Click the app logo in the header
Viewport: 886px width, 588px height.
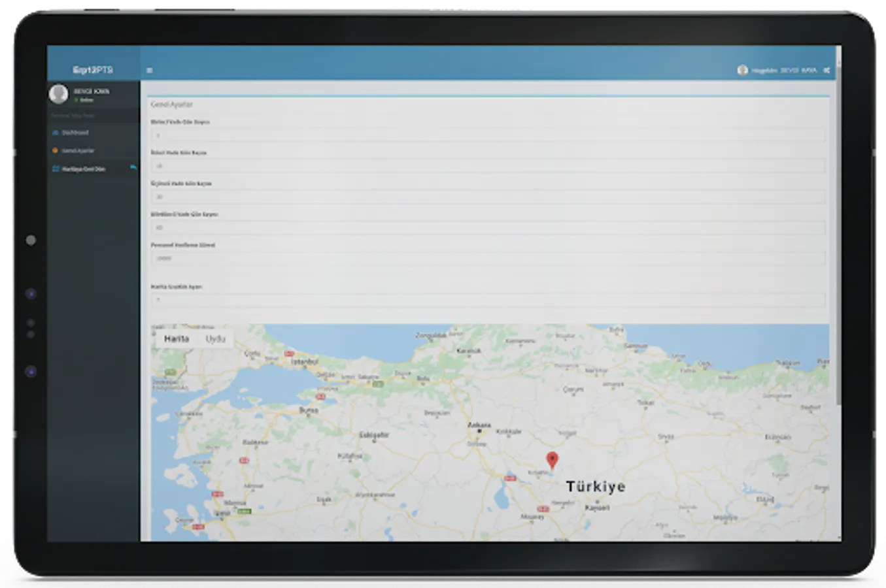(x=93, y=70)
